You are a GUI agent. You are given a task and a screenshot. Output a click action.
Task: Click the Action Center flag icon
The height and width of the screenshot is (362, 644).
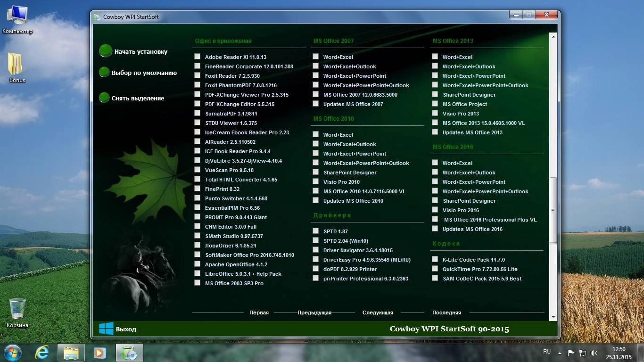(571, 353)
